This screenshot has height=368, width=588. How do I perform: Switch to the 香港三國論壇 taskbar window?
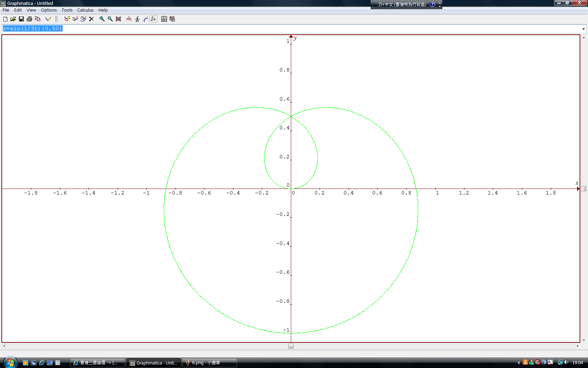coord(98,363)
